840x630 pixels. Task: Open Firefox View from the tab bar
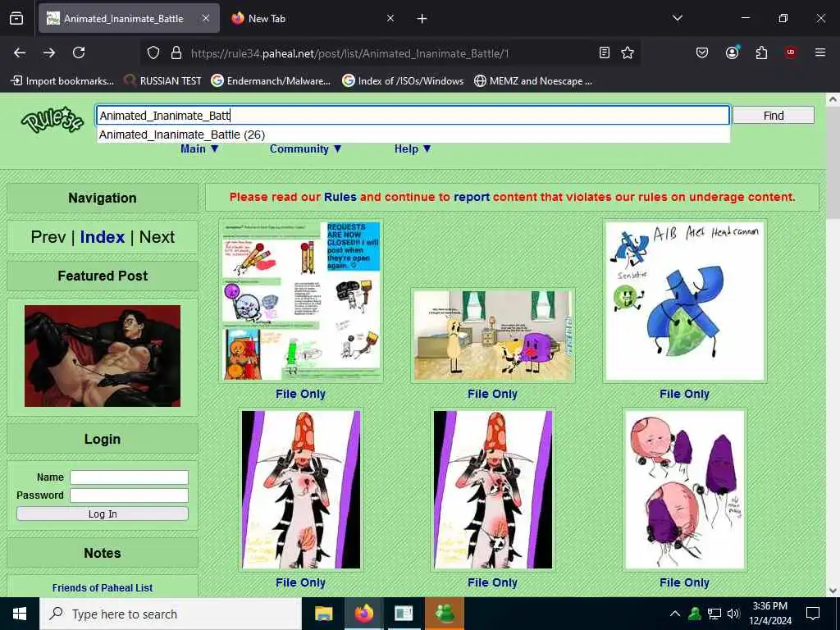click(16, 18)
